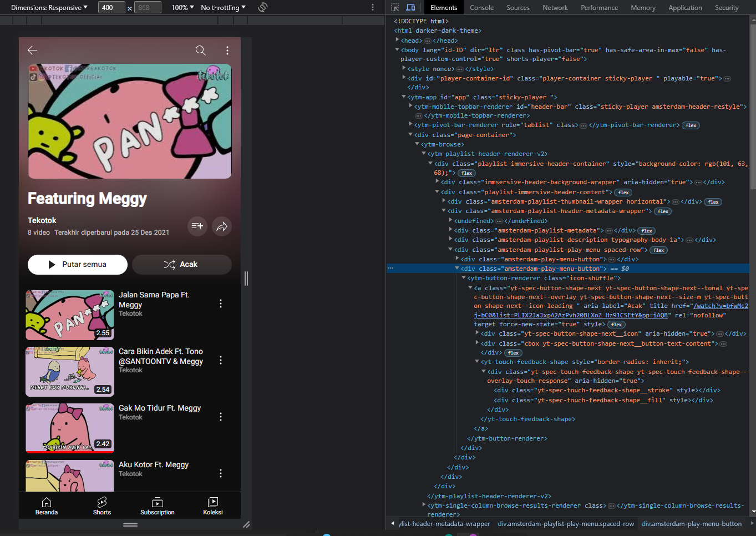Open the 'No throttling' dropdown

point(221,7)
